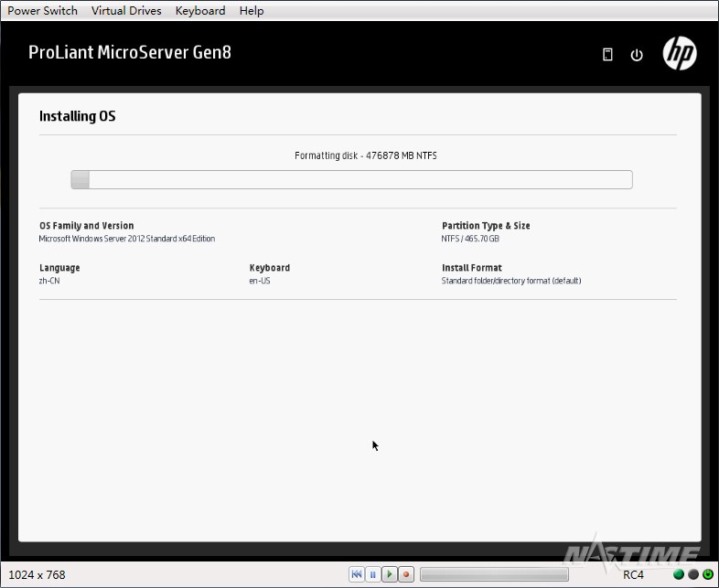Open the Power Switch menu

42,11
